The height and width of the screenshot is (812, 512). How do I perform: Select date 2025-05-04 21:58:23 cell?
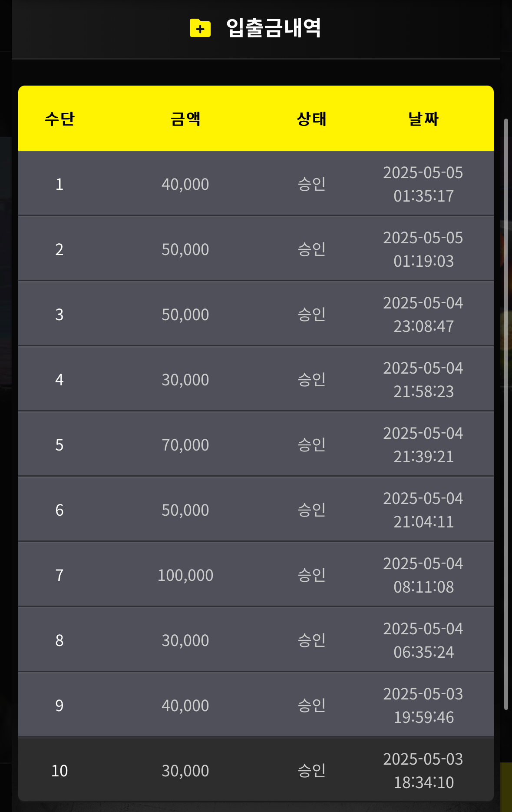pyautogui.click(x=423, y=380)
